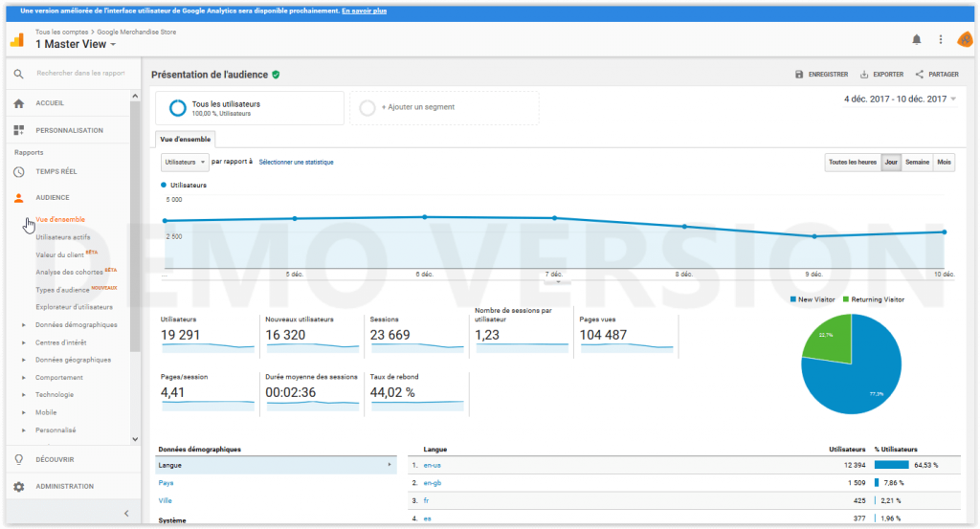Image resolution: width=980 pixels, height=529 pixels.
Task: Open the date range picker
Action: click(x=900, y=99)
